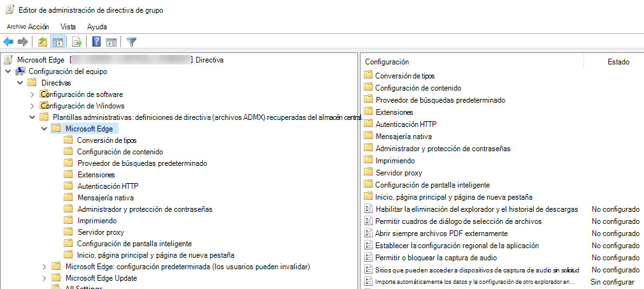
Task: Select Configuración de contenido in the tree
Action: 120,152
